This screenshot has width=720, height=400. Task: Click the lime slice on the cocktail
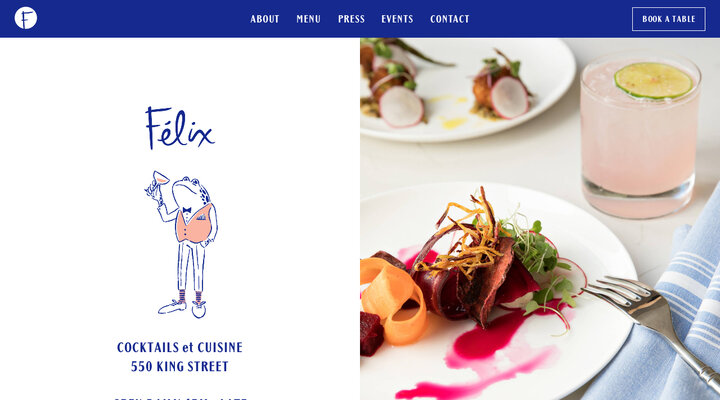click(x=653, y=80)
